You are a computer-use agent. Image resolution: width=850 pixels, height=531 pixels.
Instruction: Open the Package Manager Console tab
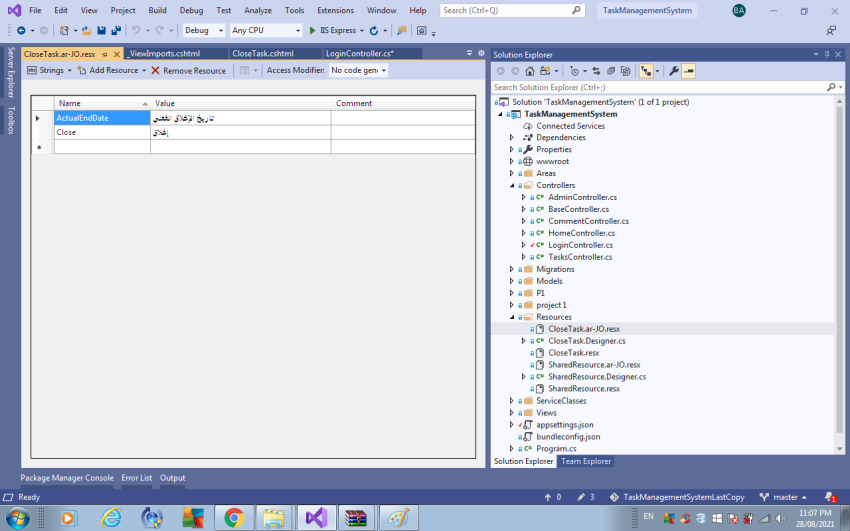[67, 478]
